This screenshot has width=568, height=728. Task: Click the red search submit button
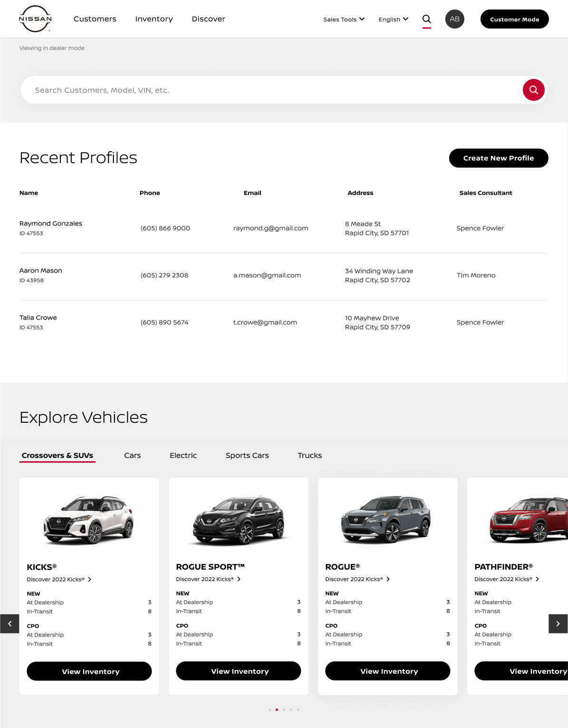pyautogui.click(x=533, y=90)
